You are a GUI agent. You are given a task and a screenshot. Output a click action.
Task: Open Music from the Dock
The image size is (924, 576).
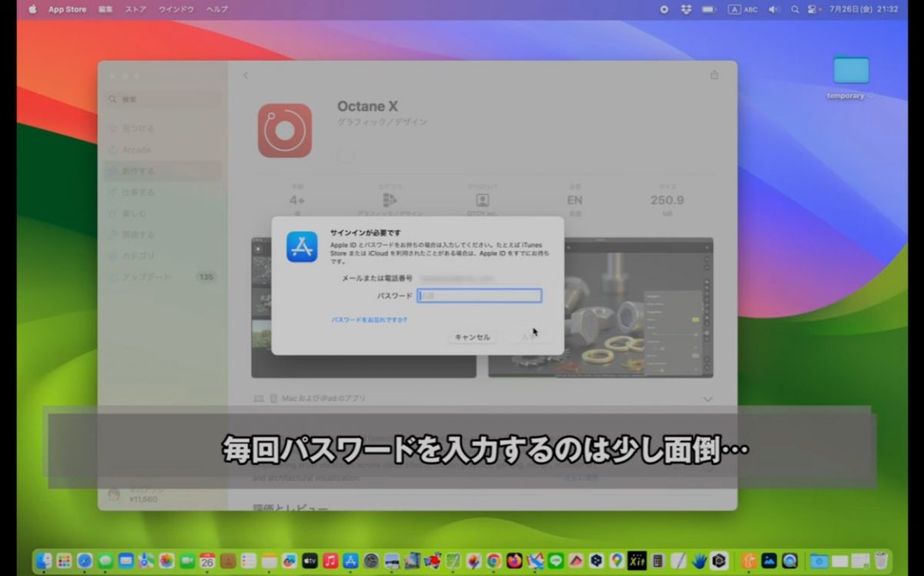[330, 561]
